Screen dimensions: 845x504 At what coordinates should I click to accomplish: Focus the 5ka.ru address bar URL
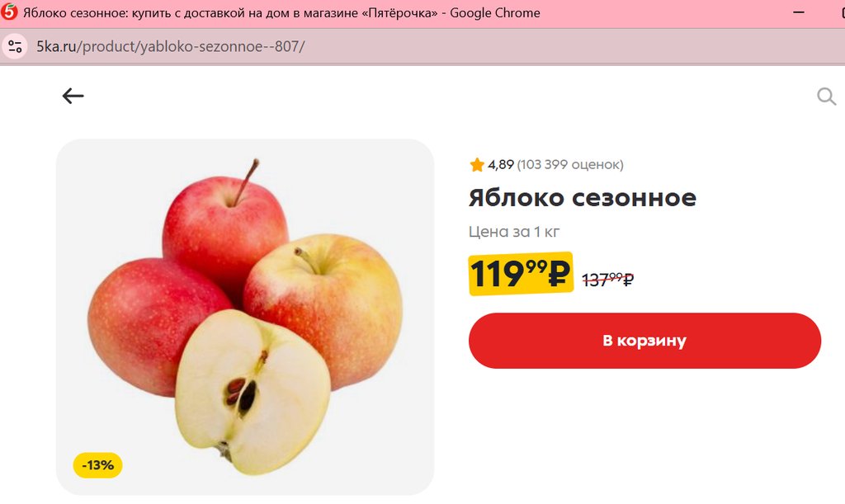[170, 46]
